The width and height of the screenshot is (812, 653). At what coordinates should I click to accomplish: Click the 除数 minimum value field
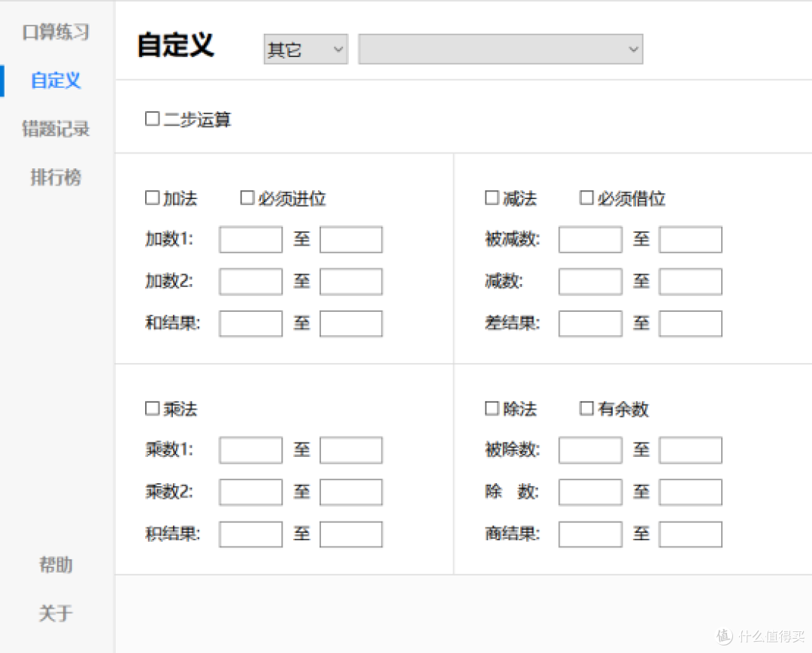[590, 492]
